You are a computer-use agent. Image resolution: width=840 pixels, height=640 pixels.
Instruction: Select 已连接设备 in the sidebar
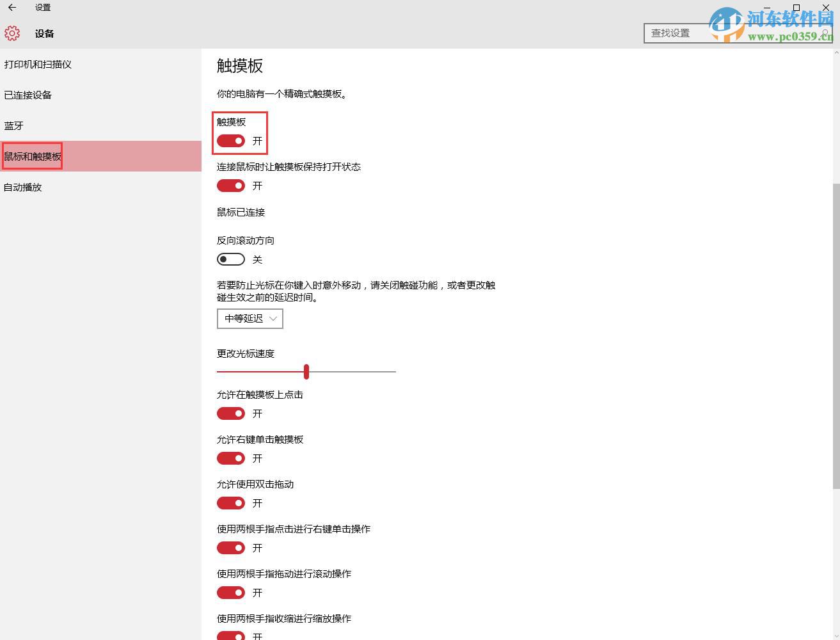[27, 95]
